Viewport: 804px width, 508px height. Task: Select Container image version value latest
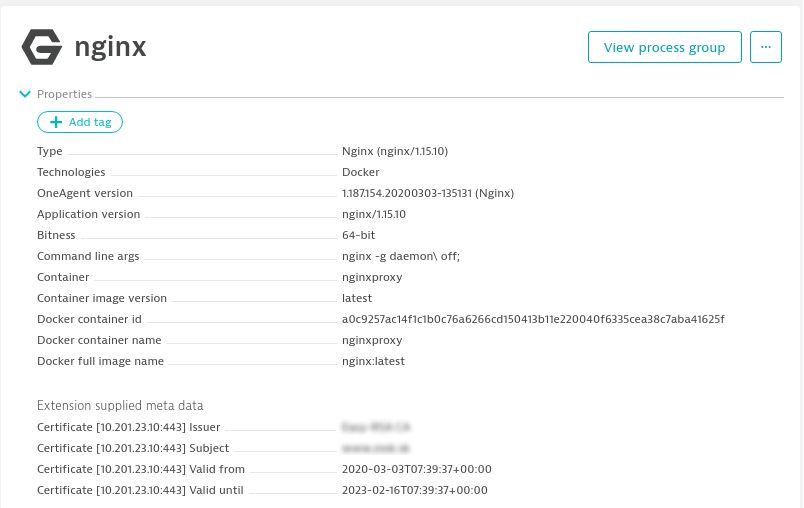(357, 298)
